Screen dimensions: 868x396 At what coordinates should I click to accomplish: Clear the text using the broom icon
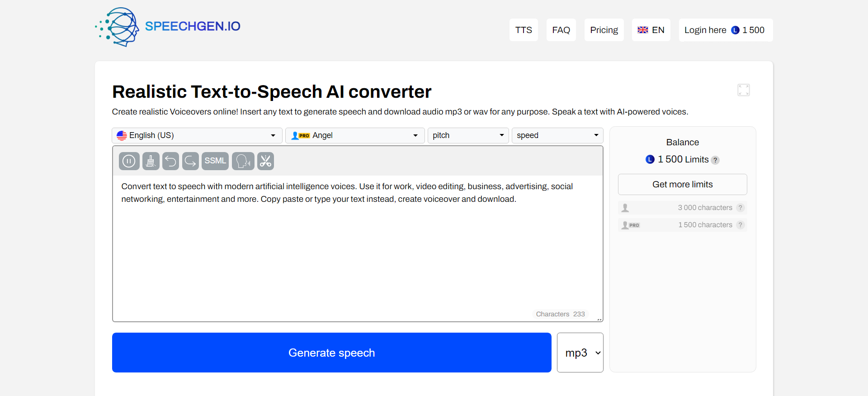[x=151, y=161]
